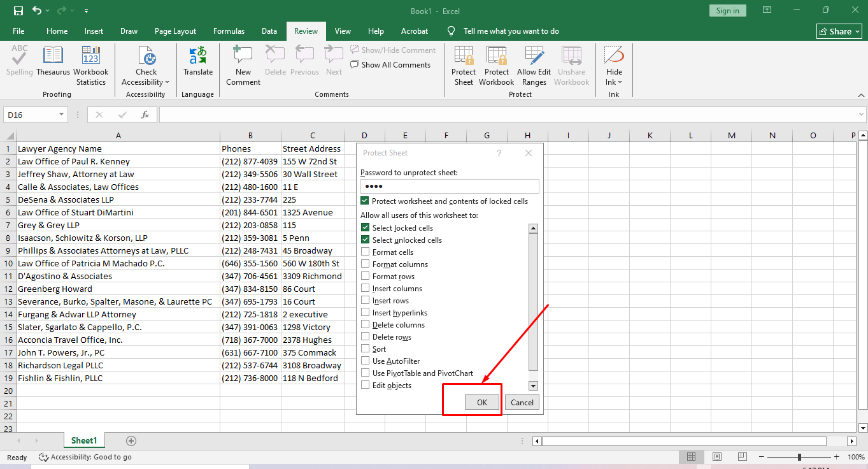Open the File menu
Image resolution: width=868 pixels, height=469 pixels.
18,31
